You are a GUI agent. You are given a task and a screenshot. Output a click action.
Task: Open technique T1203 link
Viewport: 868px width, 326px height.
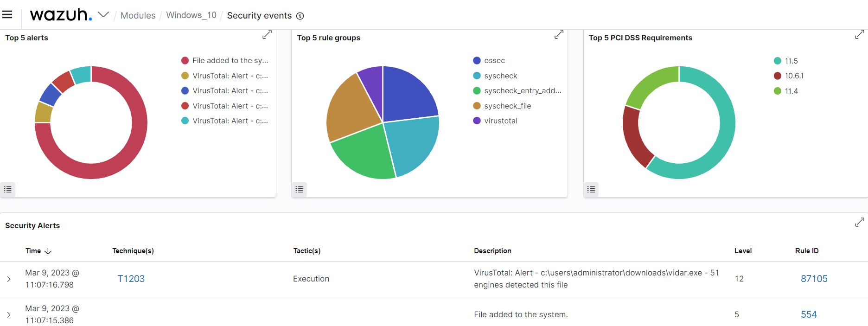coord(131,279)
